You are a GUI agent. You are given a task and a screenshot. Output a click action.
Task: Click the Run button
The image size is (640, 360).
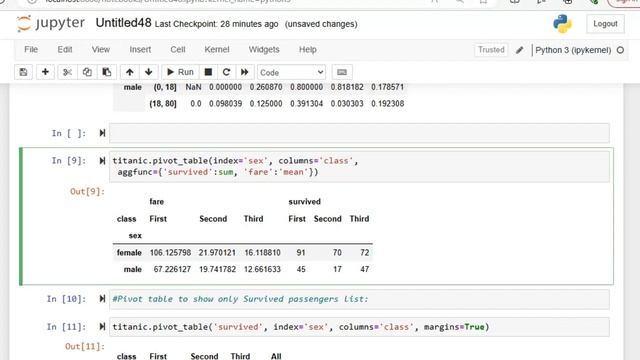(x=180, y=72)
